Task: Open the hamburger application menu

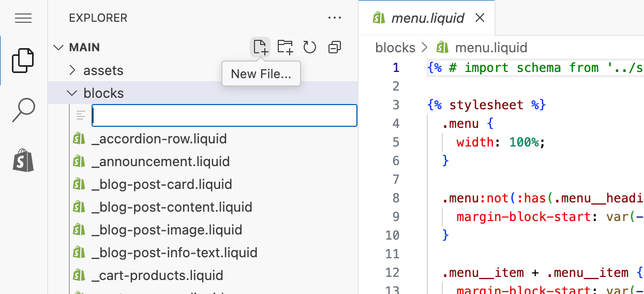Action: coord(23,19)
